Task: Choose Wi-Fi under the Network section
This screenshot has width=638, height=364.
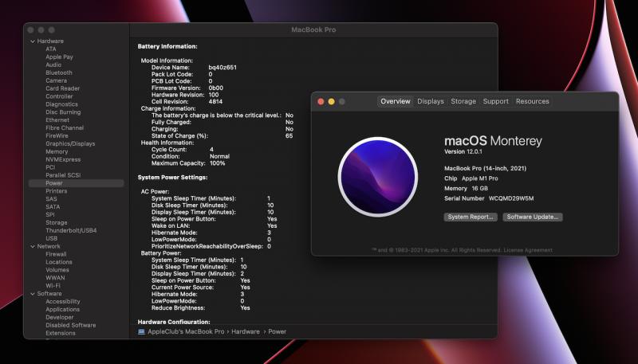Action: 53,285
